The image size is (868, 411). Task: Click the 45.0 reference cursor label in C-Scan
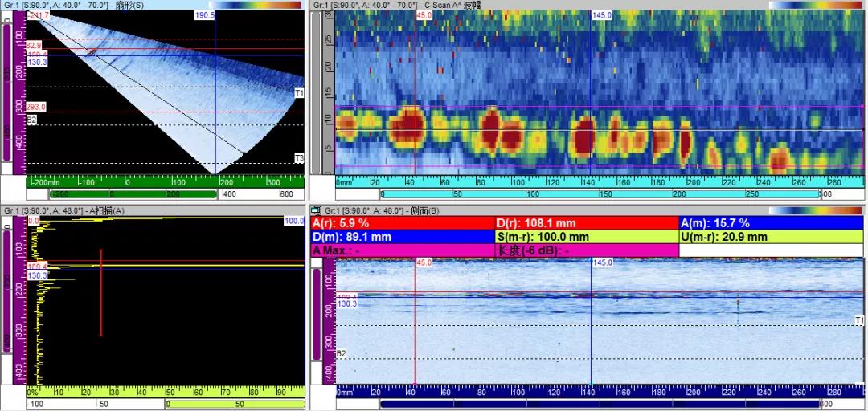pyautogui.click(x=424, y=15)
